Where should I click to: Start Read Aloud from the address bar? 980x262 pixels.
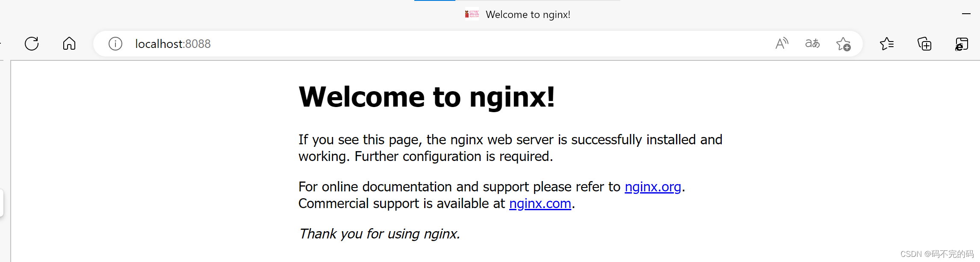point(782,44)
